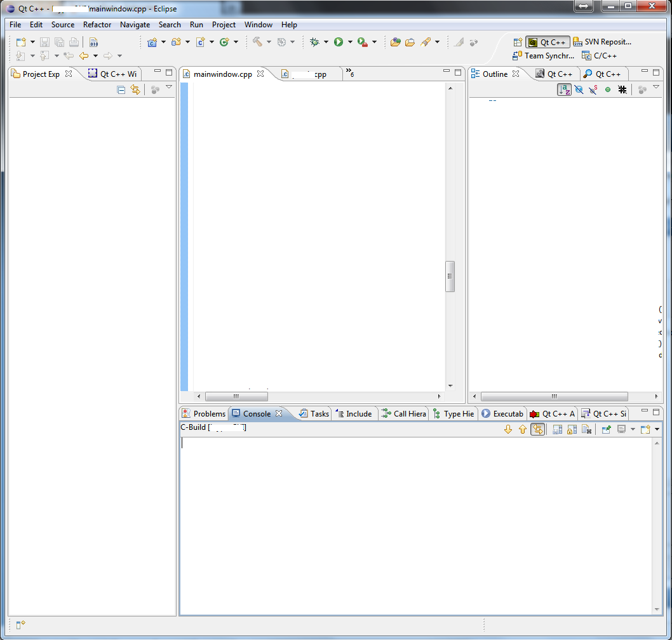The image size is (672, 640).
Task: Toggle Hide Static Members in Outline
Action: tap(594, 90)
